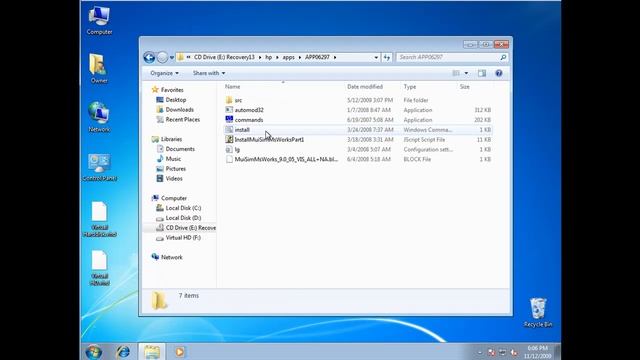Select CD Drive (E:) Recovery13 in breadcrumb
Viewport: 640px width, 360px height.
224,57
